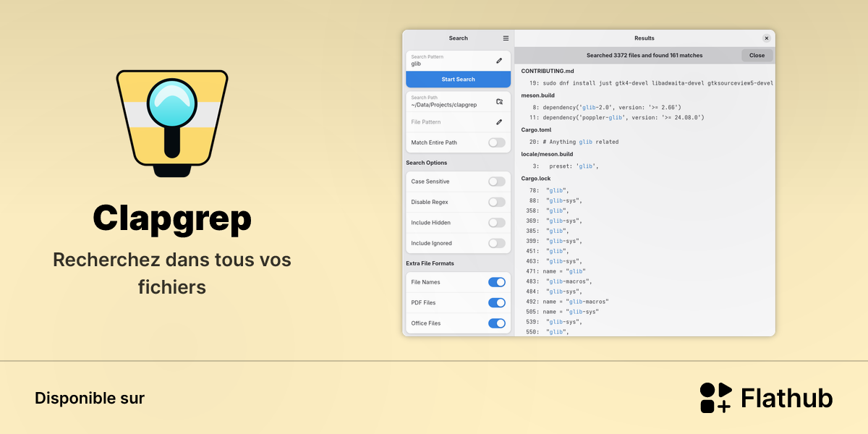Open Cargo.lock line 463 glib-sys match
This screenshot has height=434, width=868.
[554, 261]
